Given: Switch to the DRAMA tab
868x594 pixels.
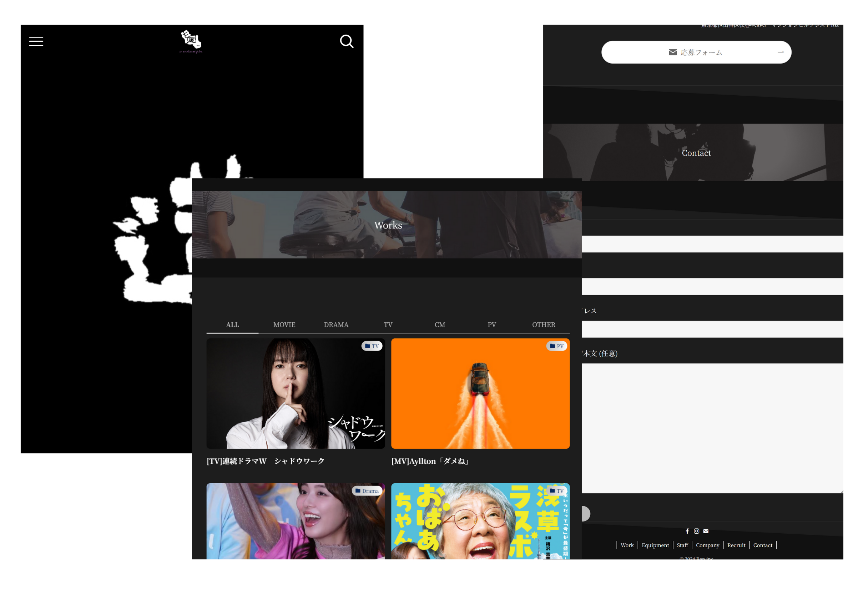Looking at the screenshot, I should pos(336,324).
